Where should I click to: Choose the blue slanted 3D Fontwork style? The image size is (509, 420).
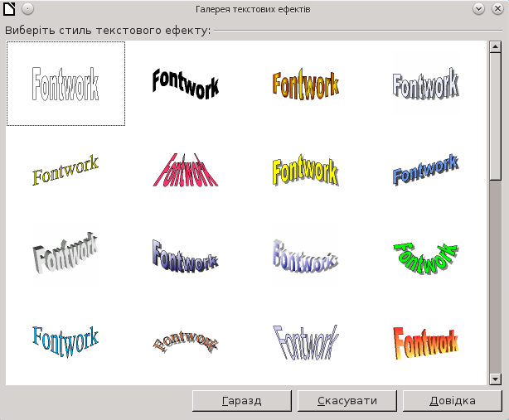(x=426, y=170)
